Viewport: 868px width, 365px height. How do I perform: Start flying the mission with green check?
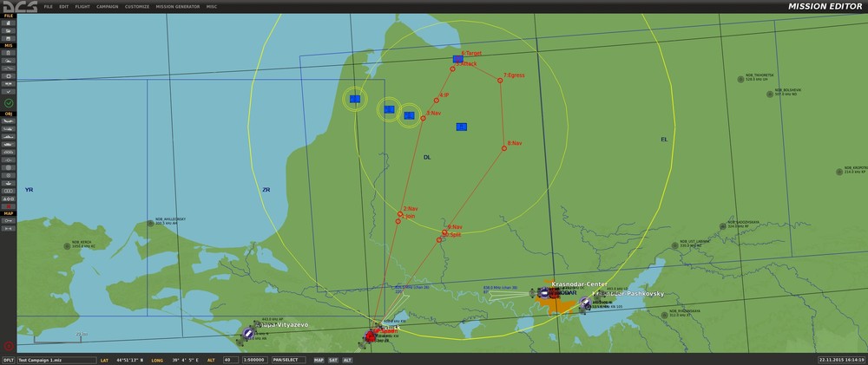tap(9, 103)
